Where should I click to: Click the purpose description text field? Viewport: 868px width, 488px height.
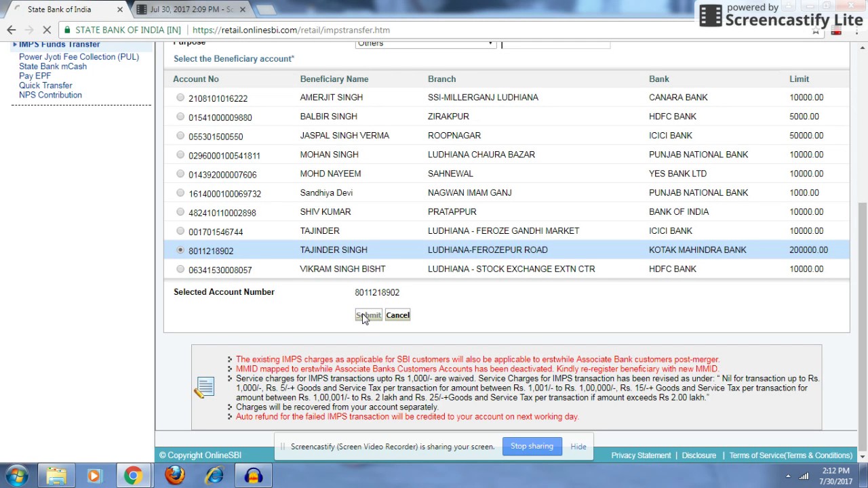click(x=555, y=43)
